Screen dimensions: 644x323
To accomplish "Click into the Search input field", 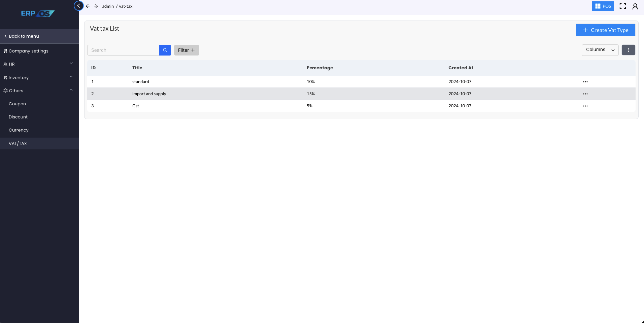I will pyautogui.click(x=123, y=50).
